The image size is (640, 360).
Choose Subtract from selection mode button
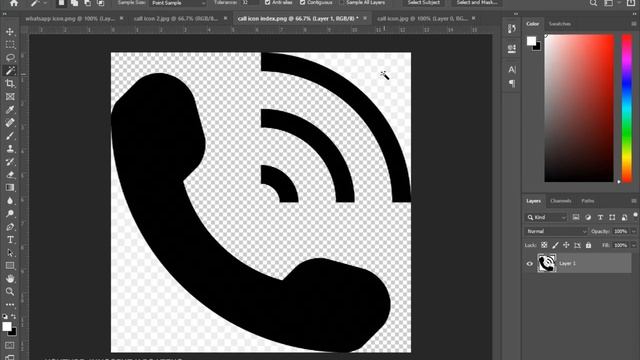(87, 3)
